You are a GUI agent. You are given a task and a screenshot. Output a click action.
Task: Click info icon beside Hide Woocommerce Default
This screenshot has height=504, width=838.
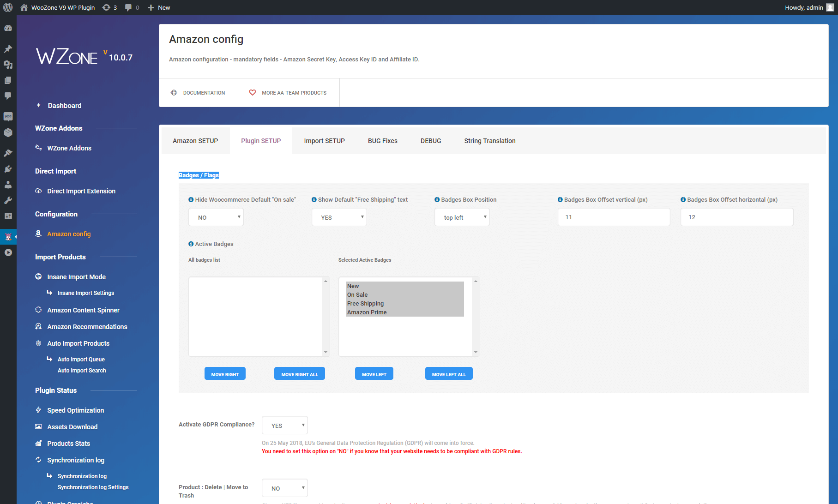191,199
